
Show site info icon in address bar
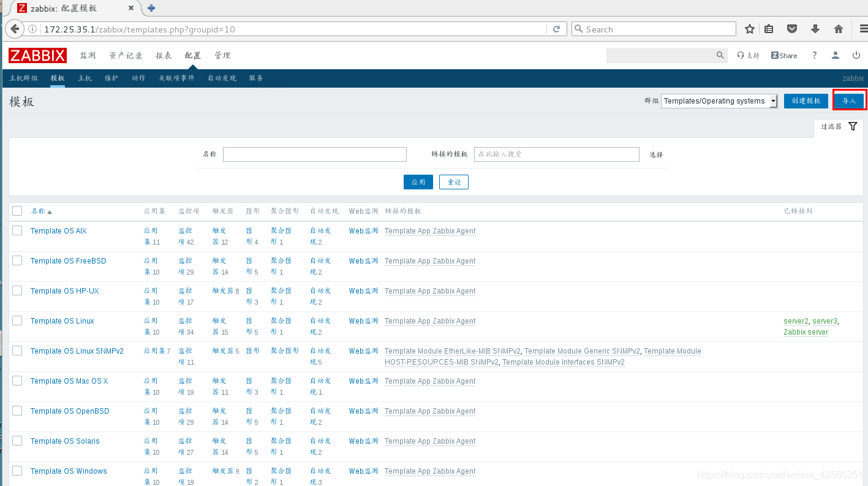click(x=32, y=29)
